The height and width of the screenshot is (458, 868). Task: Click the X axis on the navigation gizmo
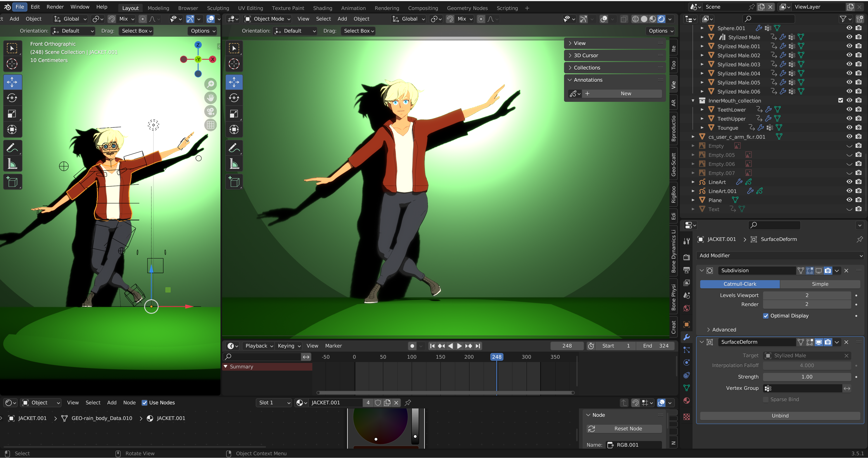click(213, 59)
